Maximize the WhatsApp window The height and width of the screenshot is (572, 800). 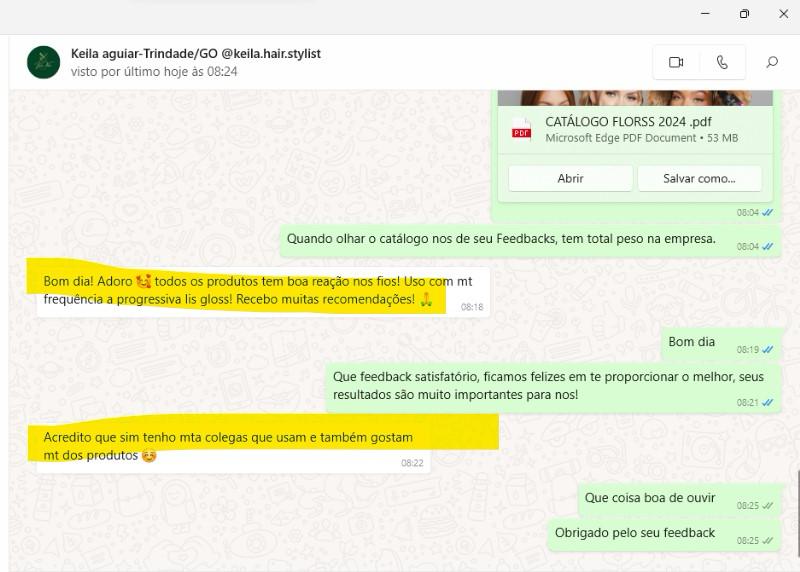pyautogui.click(x=744, y=14)
